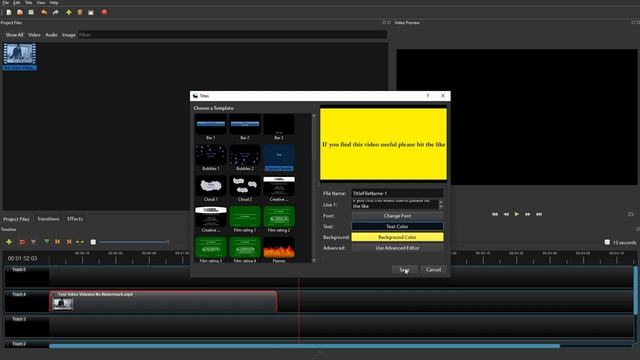Click the Open Project toolbar icon
This screenshot has height=360, width=640.
[x=20, y=12]
